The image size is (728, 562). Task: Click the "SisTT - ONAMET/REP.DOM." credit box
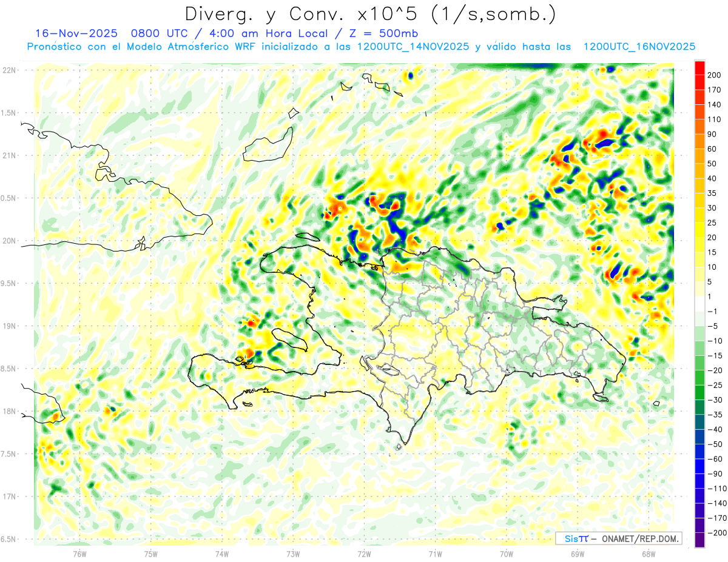coord(618,538)
